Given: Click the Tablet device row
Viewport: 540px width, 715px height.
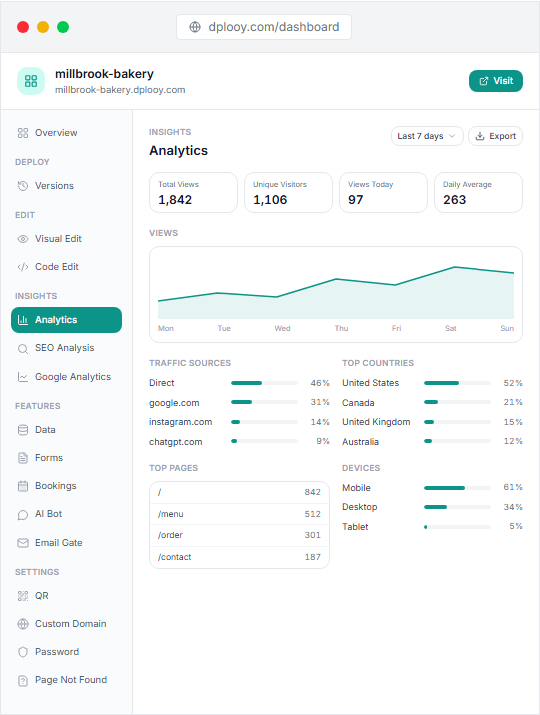Looking at the screenshot, I should [x=432, y=527].
